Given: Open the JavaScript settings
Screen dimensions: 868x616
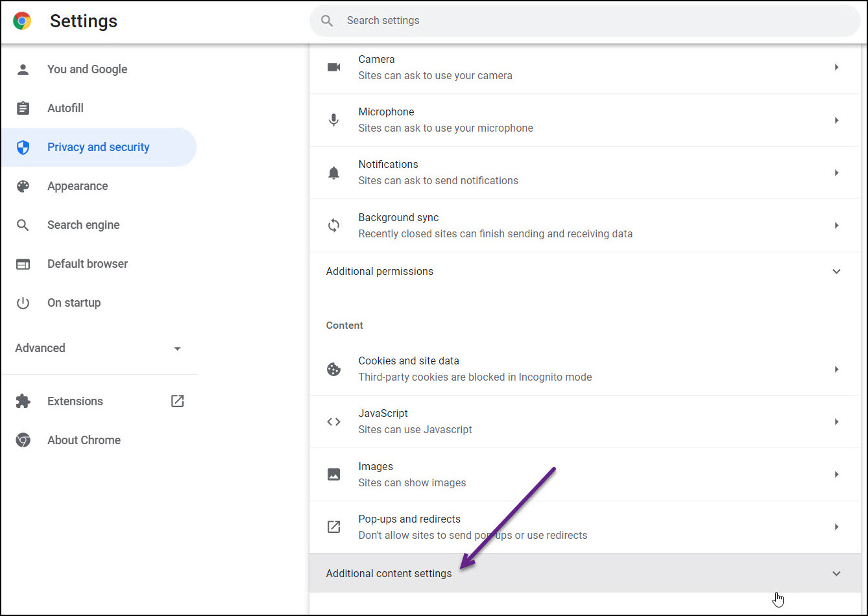Looking at the screenshot, I should tap(585, 421).
